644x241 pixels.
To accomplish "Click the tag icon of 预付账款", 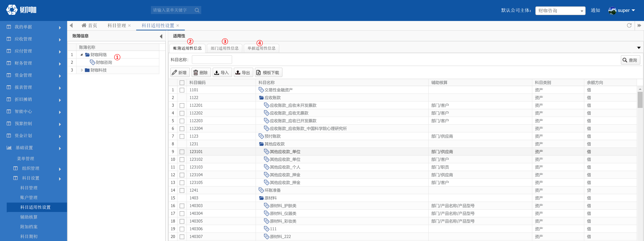I will click(261, 136).
